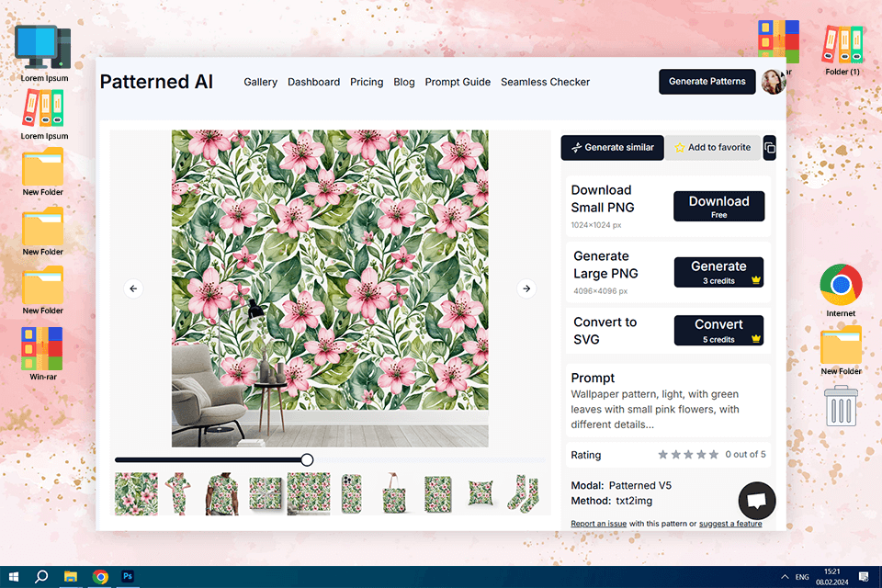Open the Blog page
882x588 pixels.
(404, 82)
